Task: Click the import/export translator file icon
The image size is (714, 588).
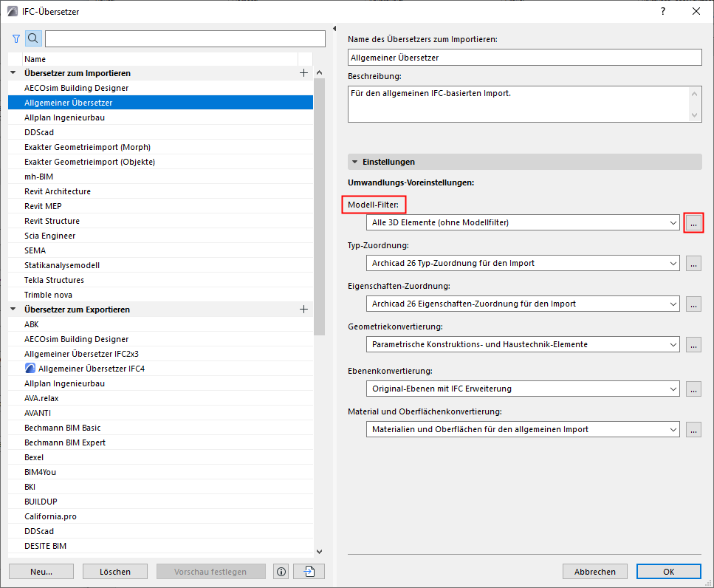Action: click(309, 572)
